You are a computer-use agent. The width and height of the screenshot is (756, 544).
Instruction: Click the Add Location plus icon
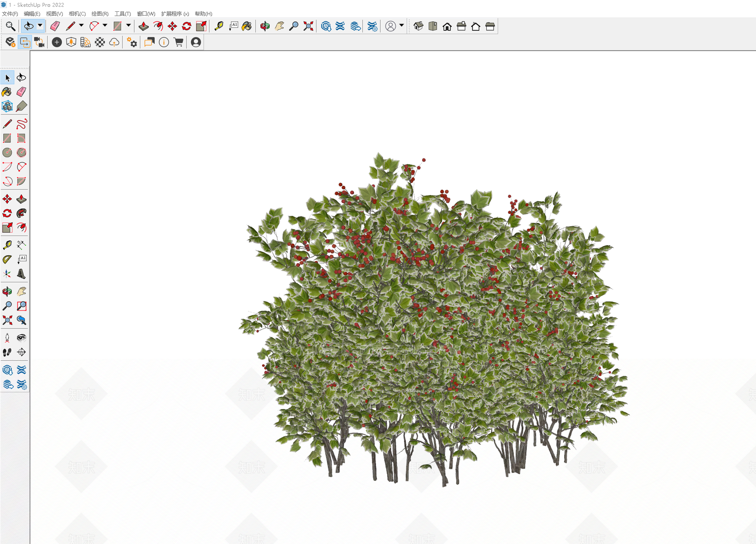click(57, 43)
